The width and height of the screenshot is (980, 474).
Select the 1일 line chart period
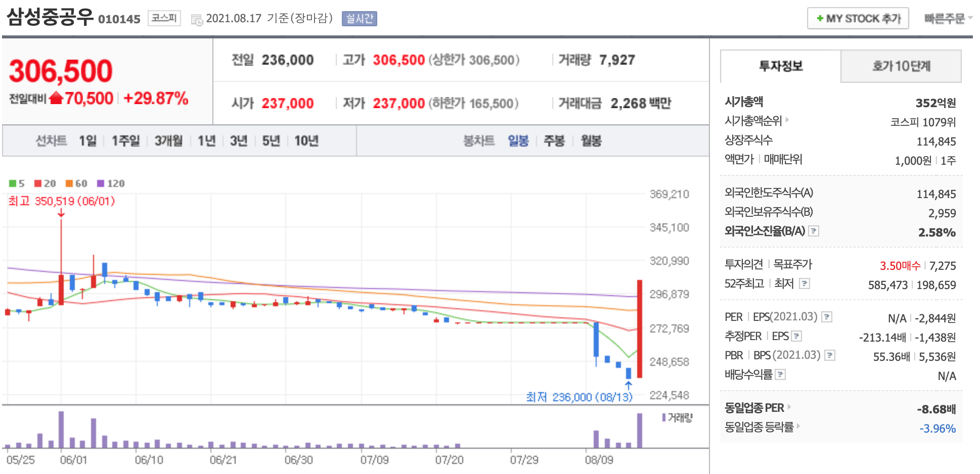tap(87, 140)
